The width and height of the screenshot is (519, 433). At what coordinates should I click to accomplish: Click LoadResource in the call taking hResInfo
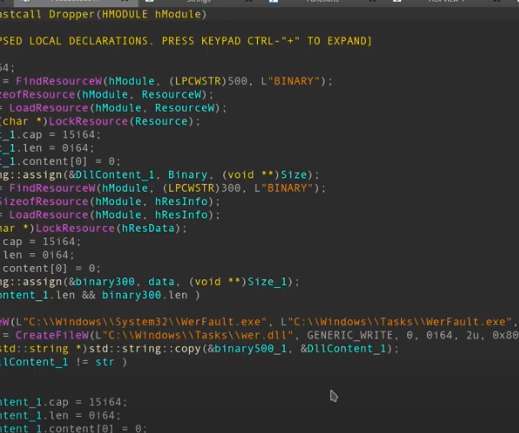(x=49, y=215)
